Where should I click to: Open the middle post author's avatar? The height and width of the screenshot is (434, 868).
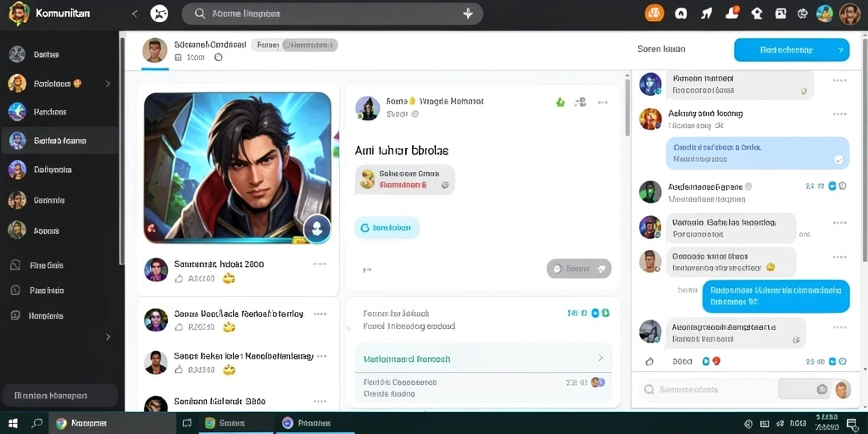[368, 108]
